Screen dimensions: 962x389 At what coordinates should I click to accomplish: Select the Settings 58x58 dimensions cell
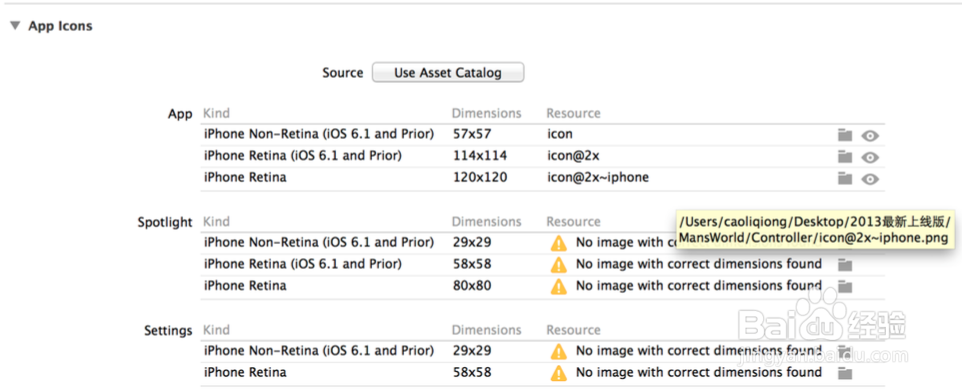[x=472, y=372]
